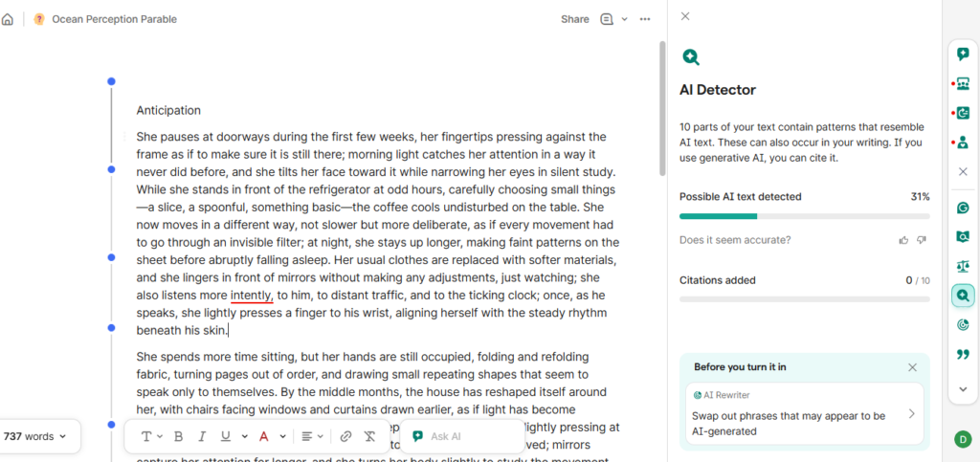Viewport: 980px width, 462px height.
Task: Open the AI chat icon in the sidebar
Action: tap(963, 55)
